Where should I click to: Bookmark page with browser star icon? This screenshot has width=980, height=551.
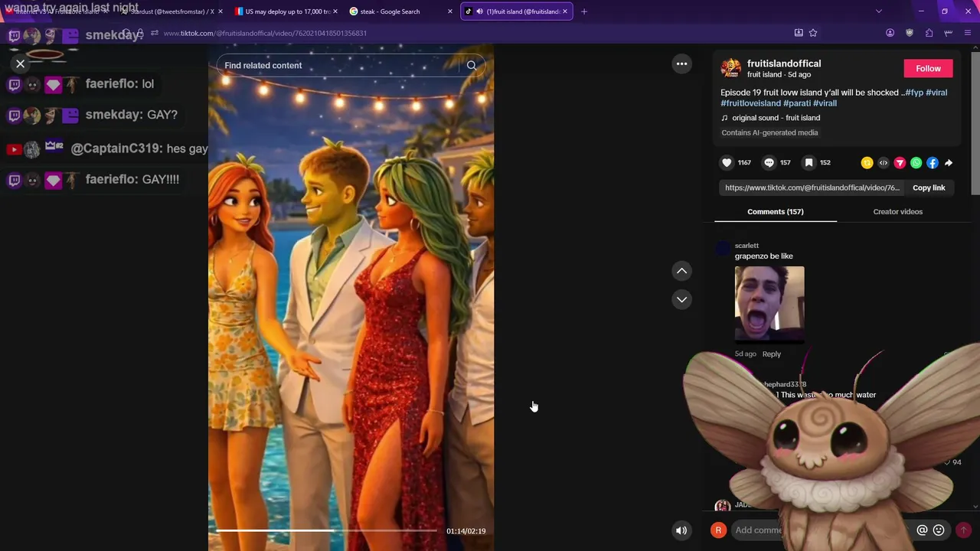[813, 33]
